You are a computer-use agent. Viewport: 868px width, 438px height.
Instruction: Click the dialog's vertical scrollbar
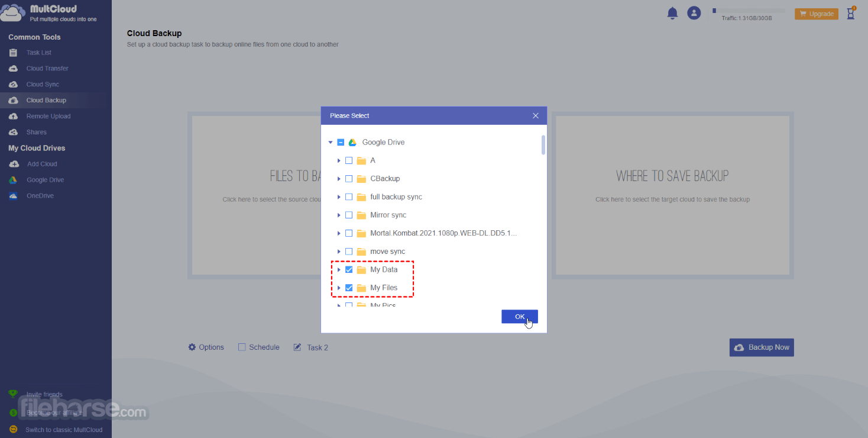point(543,145)
